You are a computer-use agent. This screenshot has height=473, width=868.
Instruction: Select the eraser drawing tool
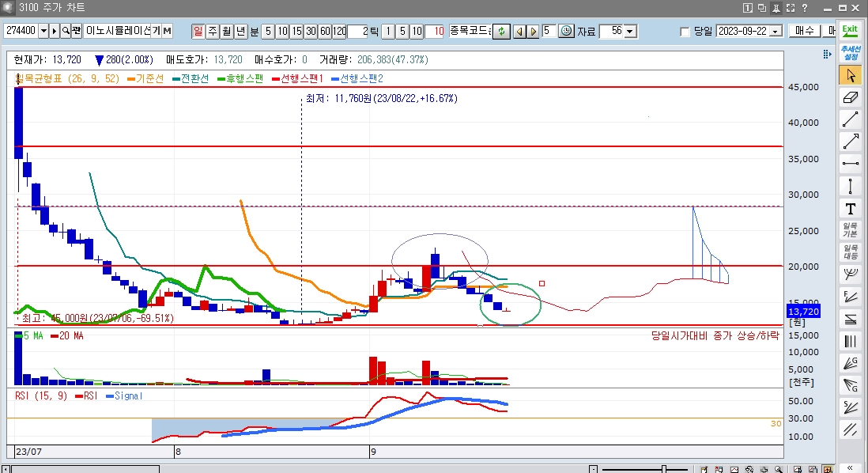pyautogui.click(x=851, y=98)
